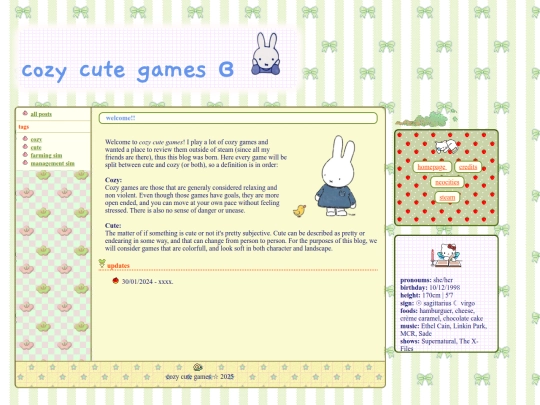Click the Hello Kitty writing icon
540x405 pixels.
[x=446, y=255]
